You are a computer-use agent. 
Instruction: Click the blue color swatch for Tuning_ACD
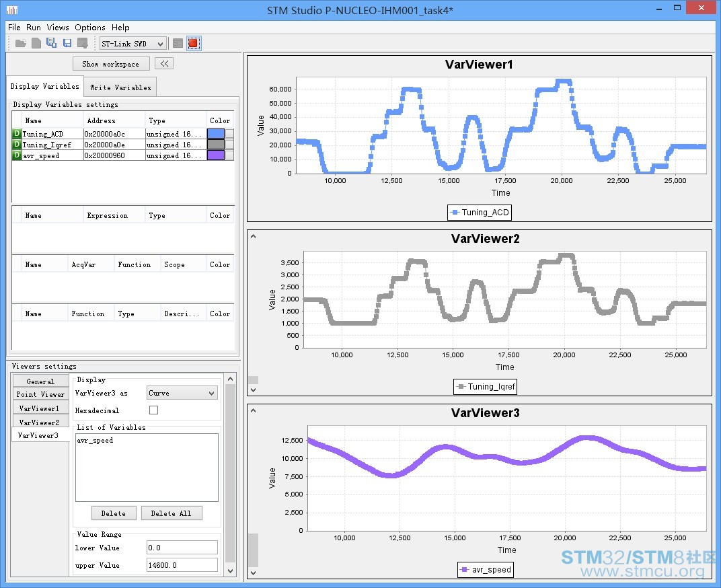(216, 133)
